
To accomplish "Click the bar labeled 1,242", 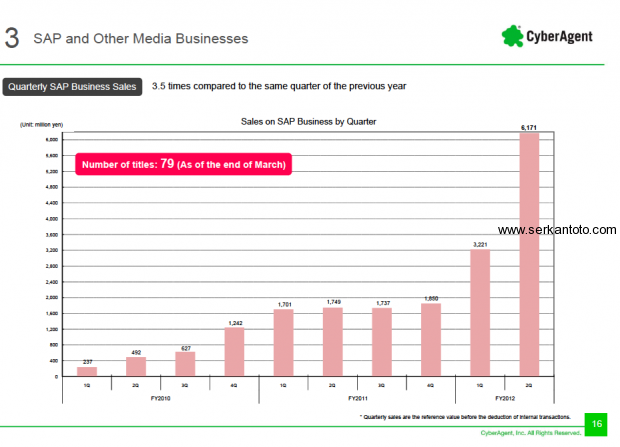I will (x=234, y=352).
